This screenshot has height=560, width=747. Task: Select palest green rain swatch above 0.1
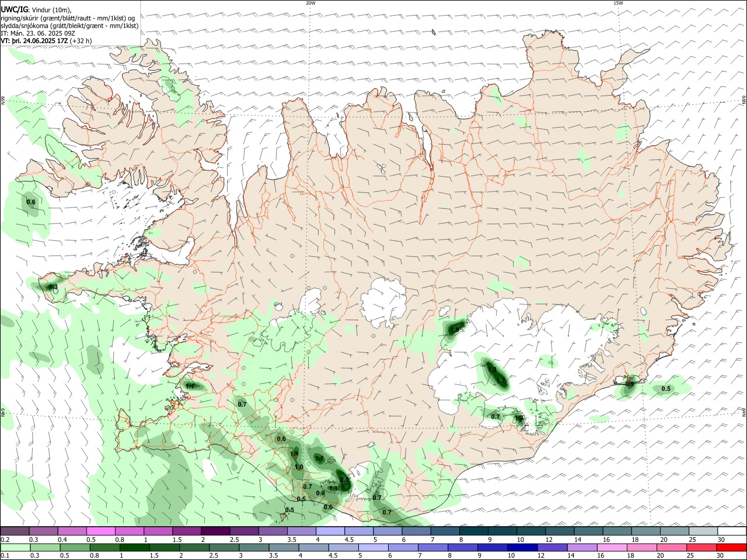[x=15, y=548]
